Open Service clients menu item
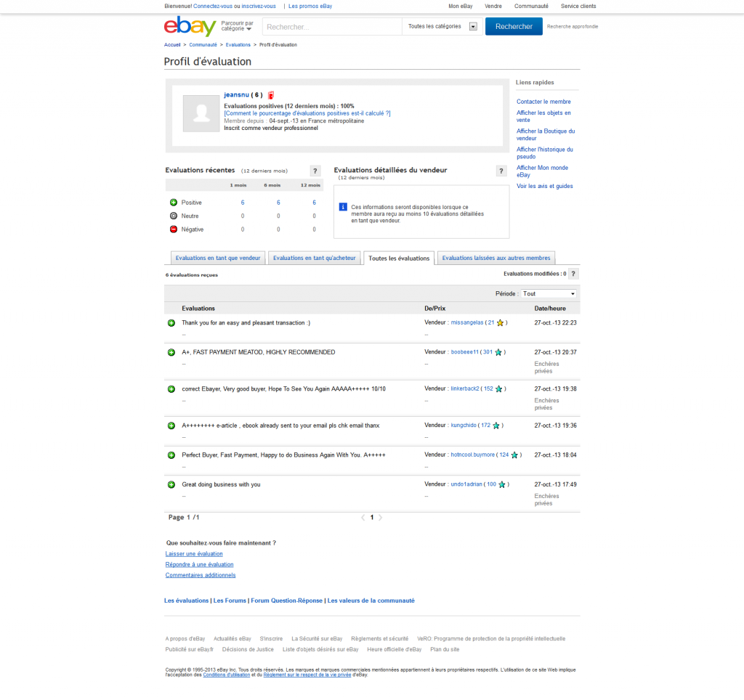744x700 pixels. (x=578, y=6)
